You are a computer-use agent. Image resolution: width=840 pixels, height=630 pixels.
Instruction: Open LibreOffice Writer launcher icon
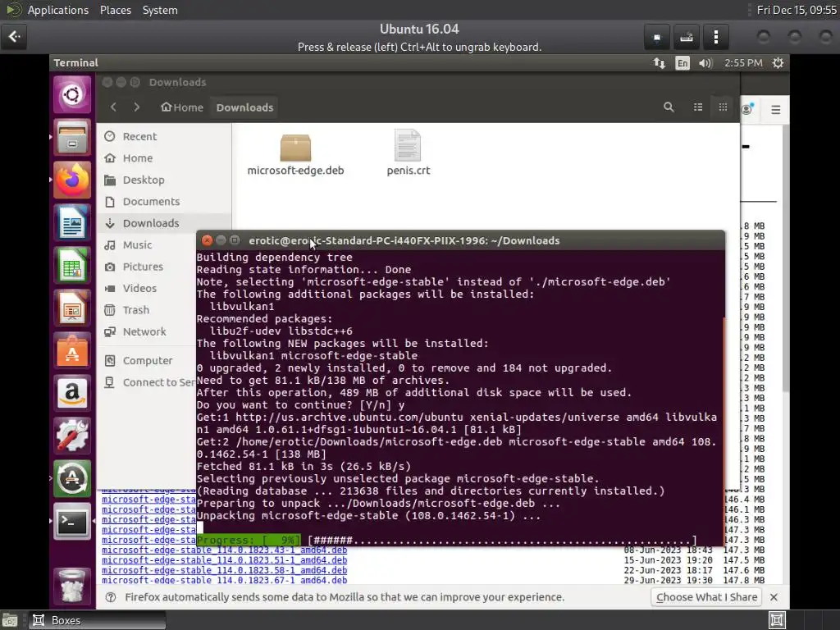[72, 223]
